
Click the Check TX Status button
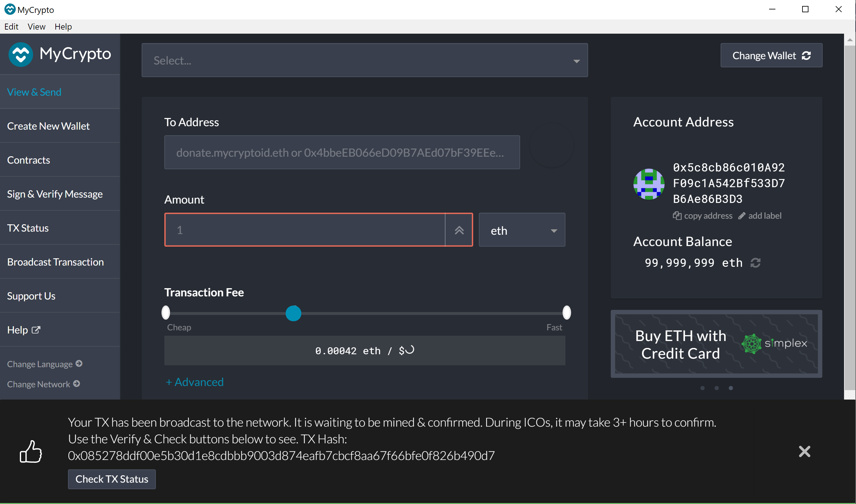(x=111, y=479)
